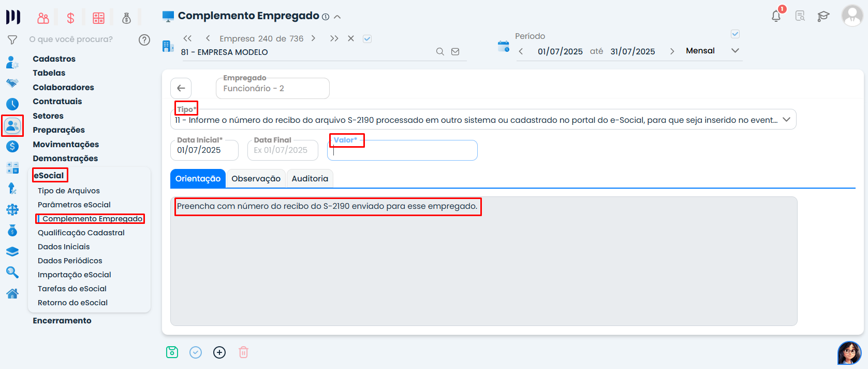Click the circular check confirm icon
868x369 pixels.
[196, 352]
